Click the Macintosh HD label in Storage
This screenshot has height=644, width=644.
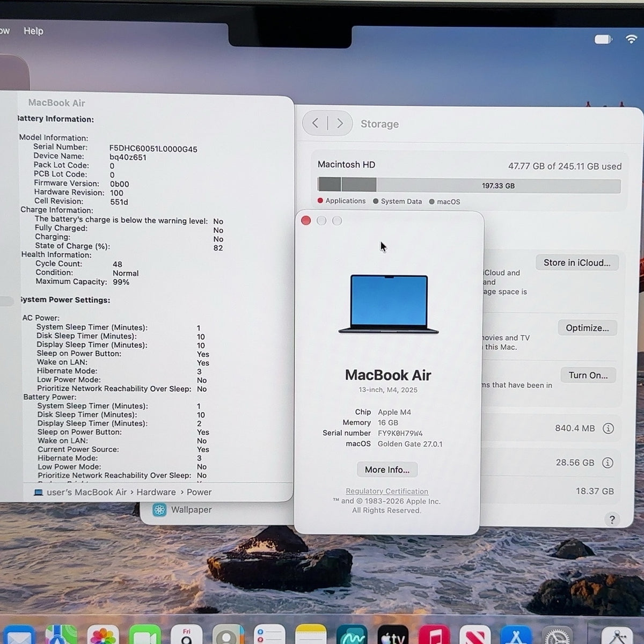click(x=346, y=164)
